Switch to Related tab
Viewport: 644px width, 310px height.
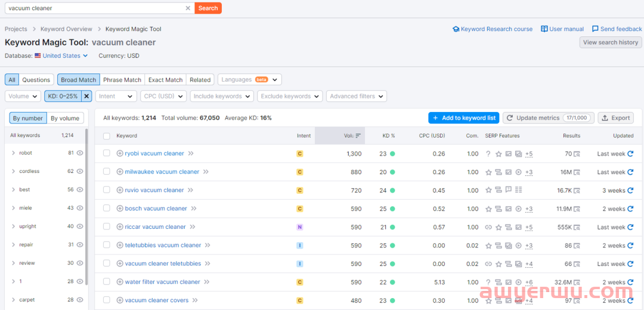click(x=200, y=80)
